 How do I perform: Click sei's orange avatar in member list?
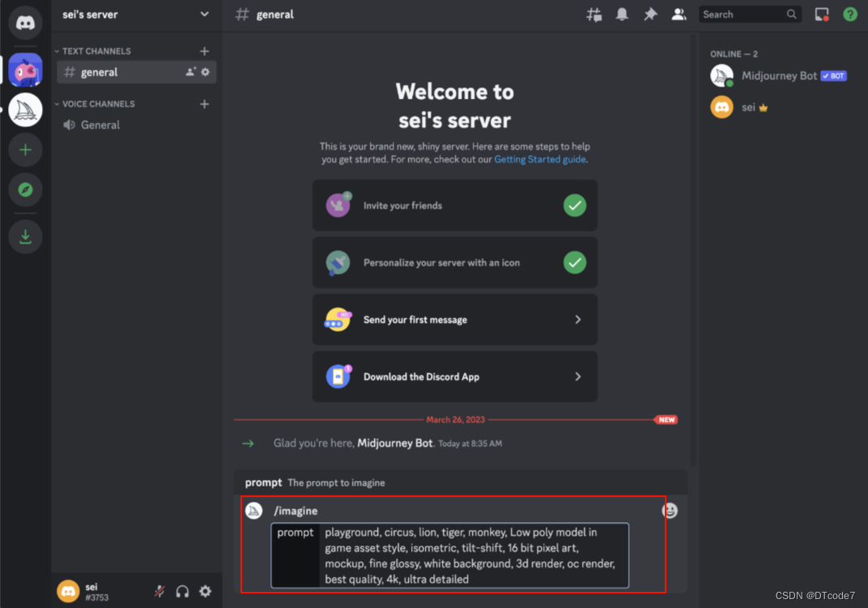(x=722, y=108)
